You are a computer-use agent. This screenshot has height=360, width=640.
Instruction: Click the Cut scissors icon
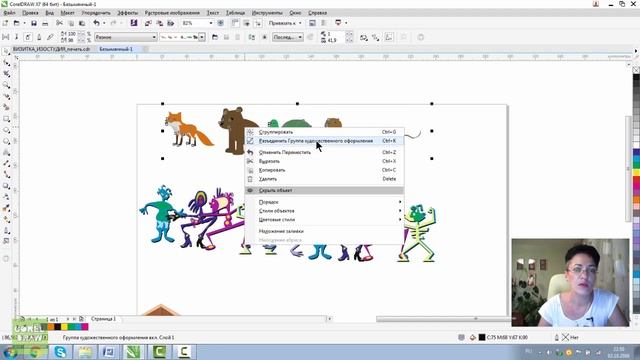click(x=60, y=23)
